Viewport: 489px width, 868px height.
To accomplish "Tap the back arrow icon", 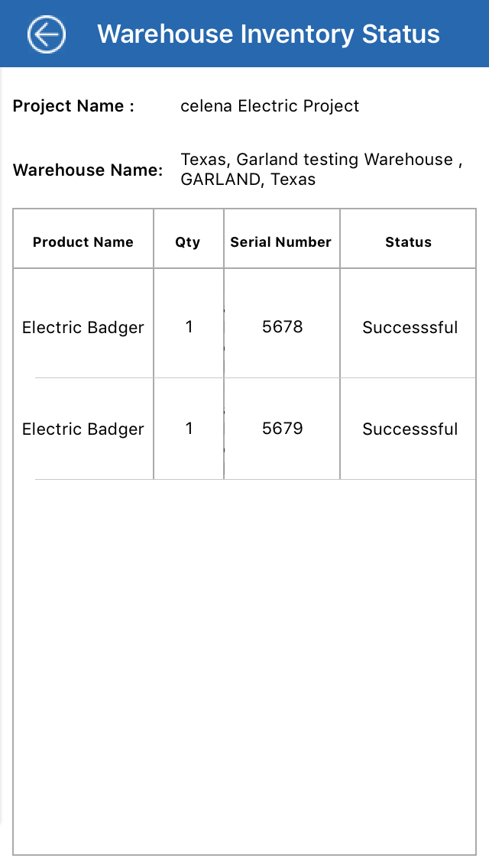I will (47, 34).
